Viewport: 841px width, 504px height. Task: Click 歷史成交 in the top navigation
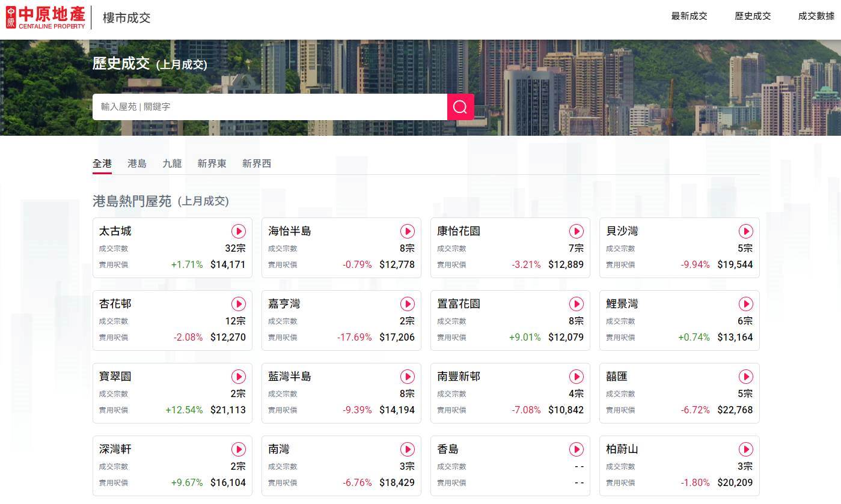[x=752, y=16]
